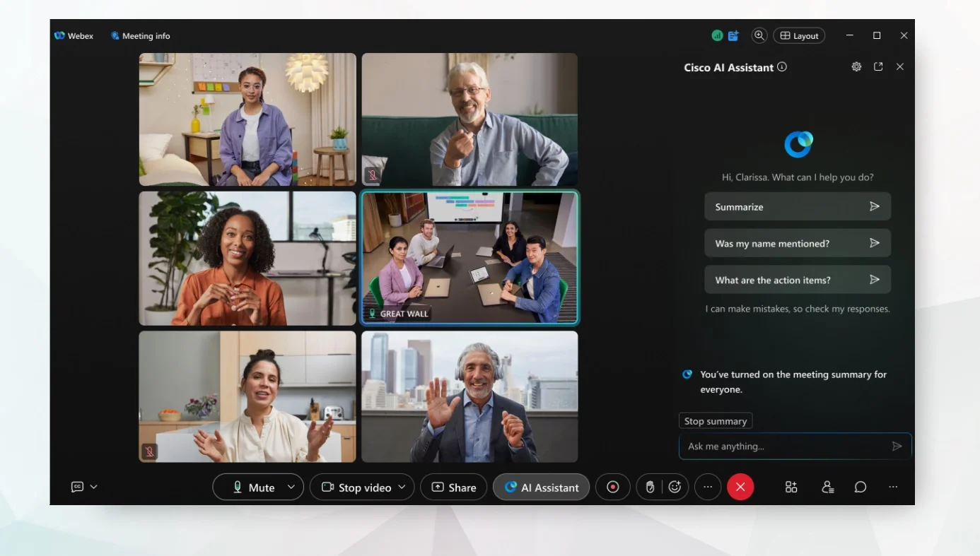Leave the meeting with the red X
980x556 pixels.
[x=740, y=487]
